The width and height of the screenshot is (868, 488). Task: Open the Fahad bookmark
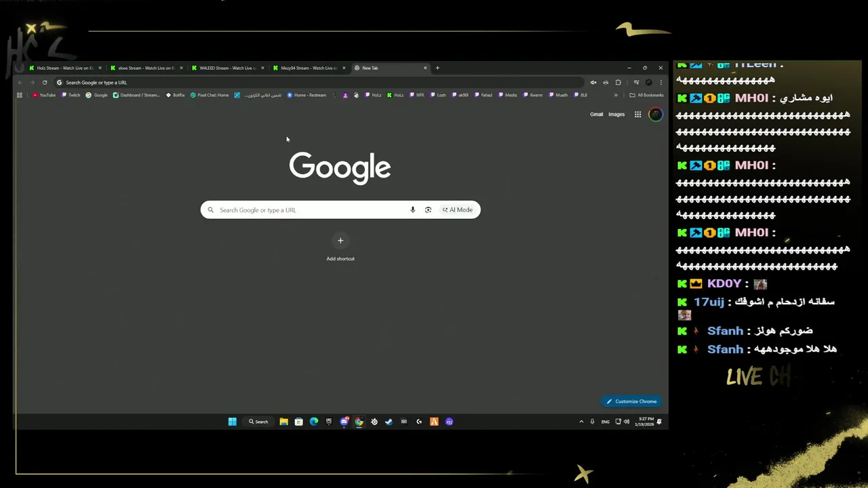(x=484, y=95)
